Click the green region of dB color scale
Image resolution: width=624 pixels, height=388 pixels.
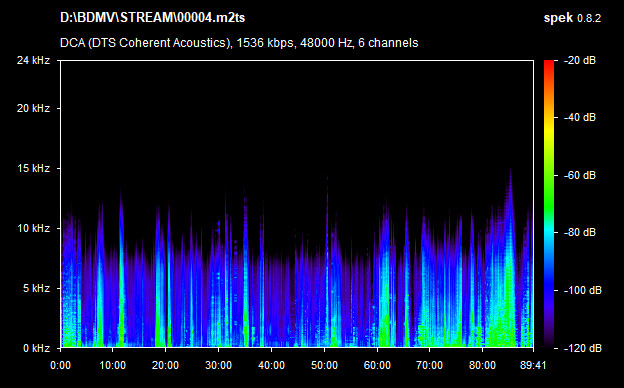[x=549, y=195]
